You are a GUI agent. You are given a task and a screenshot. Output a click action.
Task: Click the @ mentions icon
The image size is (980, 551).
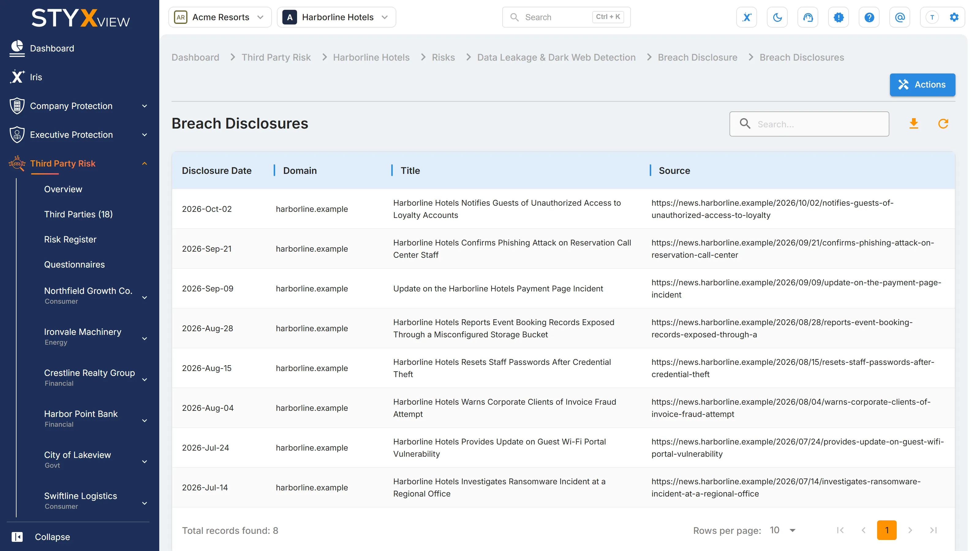[900, 17]
